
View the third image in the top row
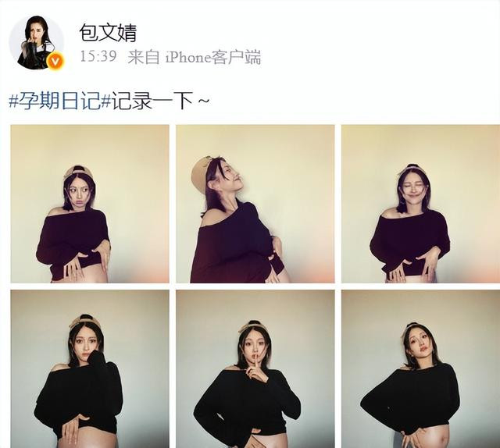[x=420, y=204]
